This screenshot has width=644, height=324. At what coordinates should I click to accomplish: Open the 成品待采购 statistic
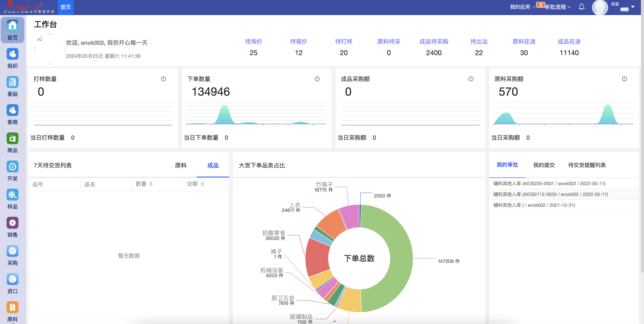(x=434, y=47)
